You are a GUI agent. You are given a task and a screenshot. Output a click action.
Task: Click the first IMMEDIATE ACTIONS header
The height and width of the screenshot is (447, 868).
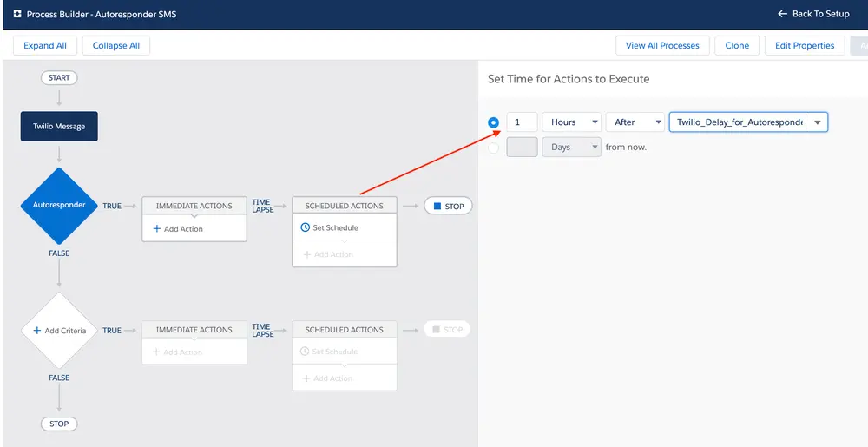(194, 206)
